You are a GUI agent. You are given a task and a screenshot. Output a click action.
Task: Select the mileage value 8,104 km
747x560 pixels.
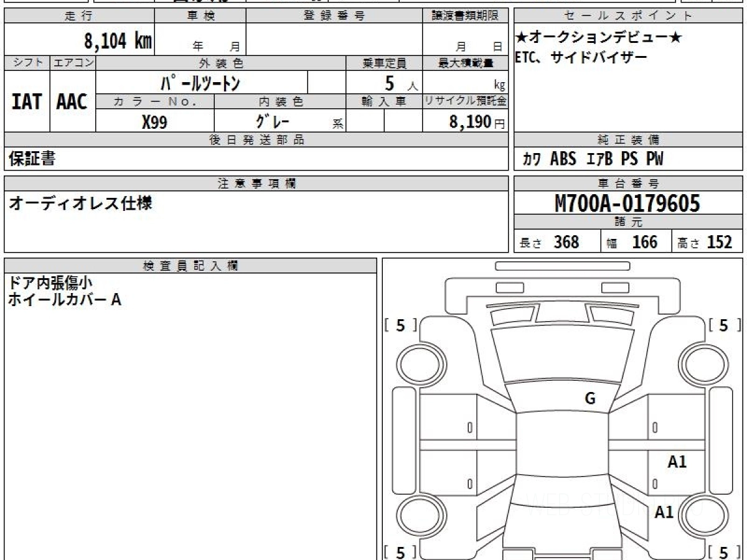[x=118, y=41]
